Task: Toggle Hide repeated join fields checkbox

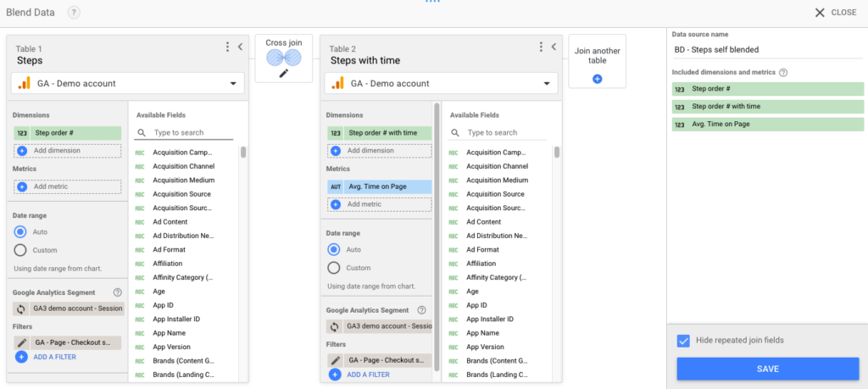Action: pos(683,341)
